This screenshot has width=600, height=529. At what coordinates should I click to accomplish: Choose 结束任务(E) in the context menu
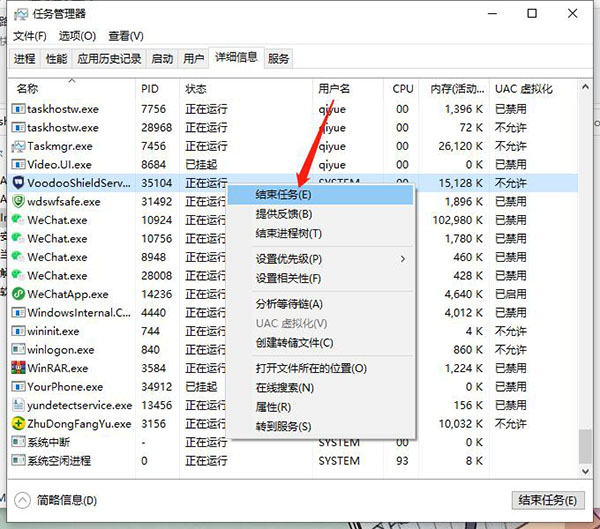[x=321, y=194]
